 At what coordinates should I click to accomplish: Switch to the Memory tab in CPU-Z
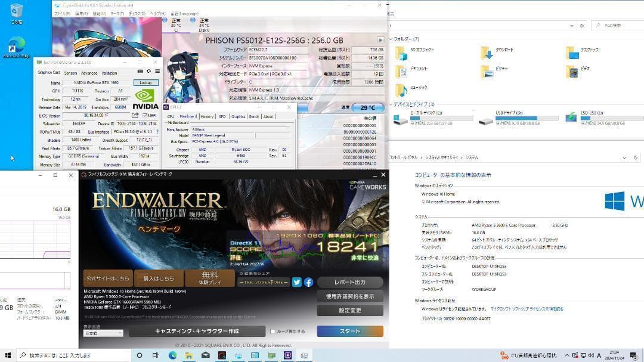(207, 116)
